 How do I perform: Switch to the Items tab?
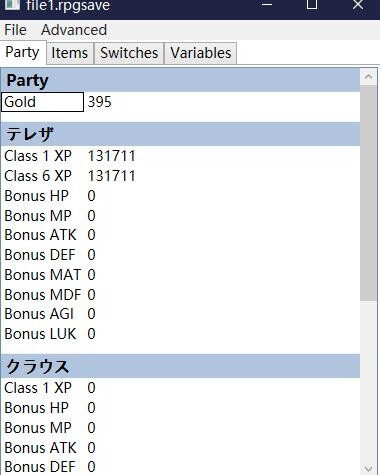[70, 53]
